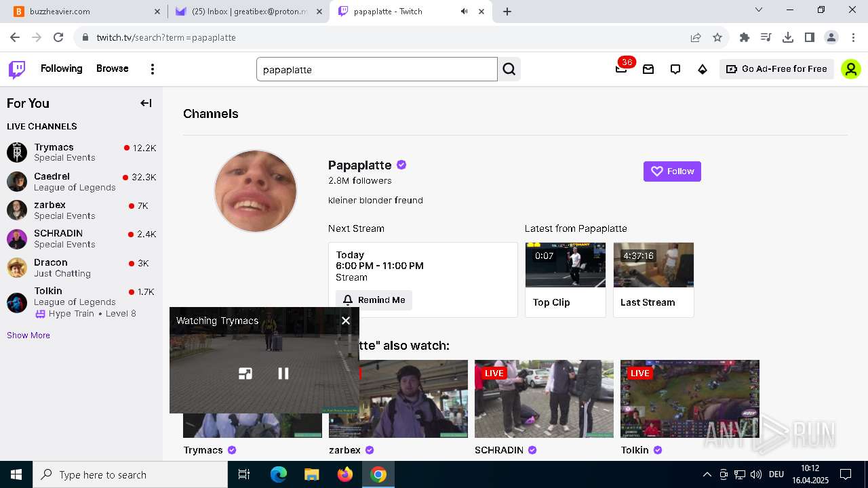Open SCHRADIN sidebar live channel
Screen dimensions: 868x488
81,239
